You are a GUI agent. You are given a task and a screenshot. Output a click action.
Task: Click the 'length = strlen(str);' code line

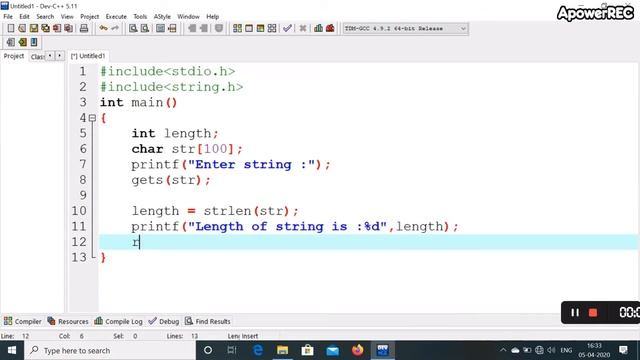215,211
